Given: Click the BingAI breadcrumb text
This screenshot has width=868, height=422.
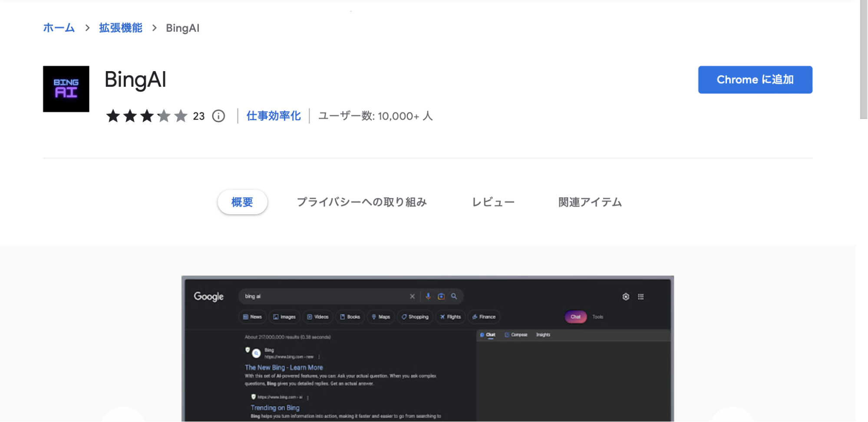Looking at the screenshot, I should (x=183, y=28).
